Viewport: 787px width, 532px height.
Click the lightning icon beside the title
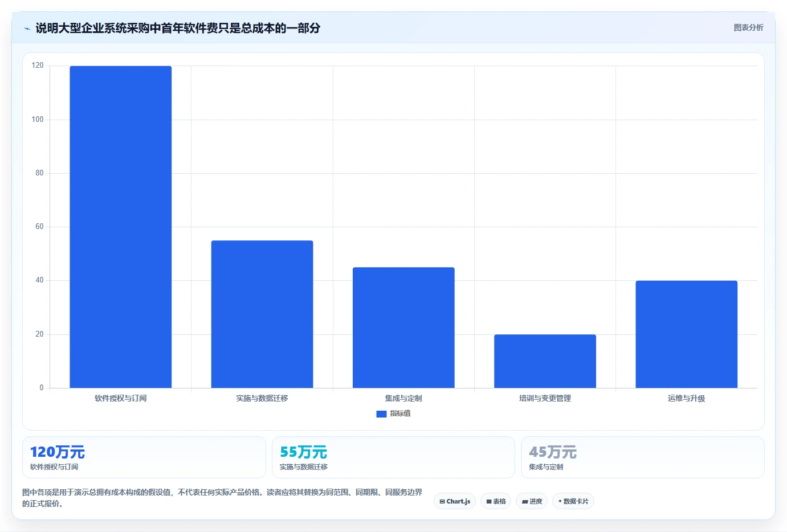pos(27,28)
